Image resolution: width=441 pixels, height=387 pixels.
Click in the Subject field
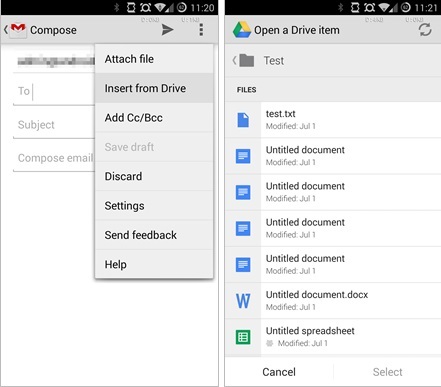pyautogui.click(x=54, y=125)
